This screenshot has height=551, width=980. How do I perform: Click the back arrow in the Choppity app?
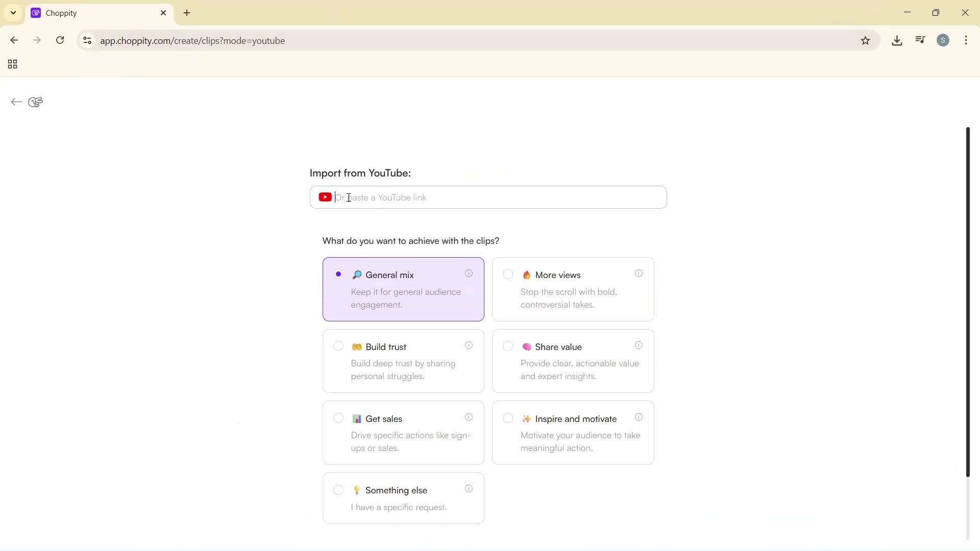[x=16, y=102]
